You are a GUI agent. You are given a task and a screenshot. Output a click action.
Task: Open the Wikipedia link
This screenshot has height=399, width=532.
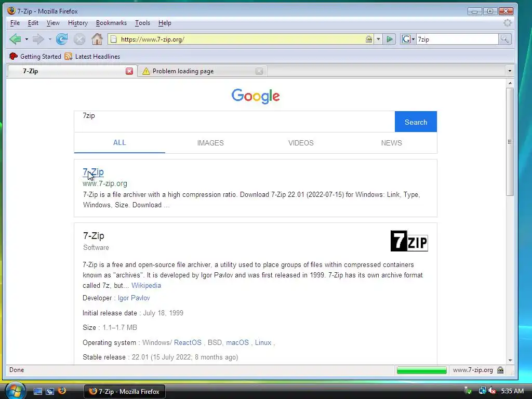pos(146,285)
